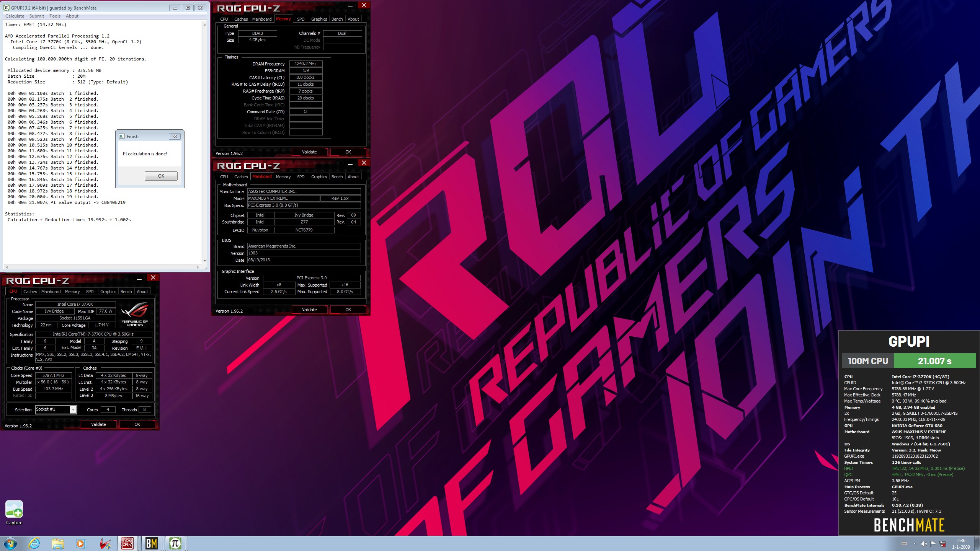Switch to GPUPI pi taskbar button
The image size is (980, 551).
pos(175,543)
